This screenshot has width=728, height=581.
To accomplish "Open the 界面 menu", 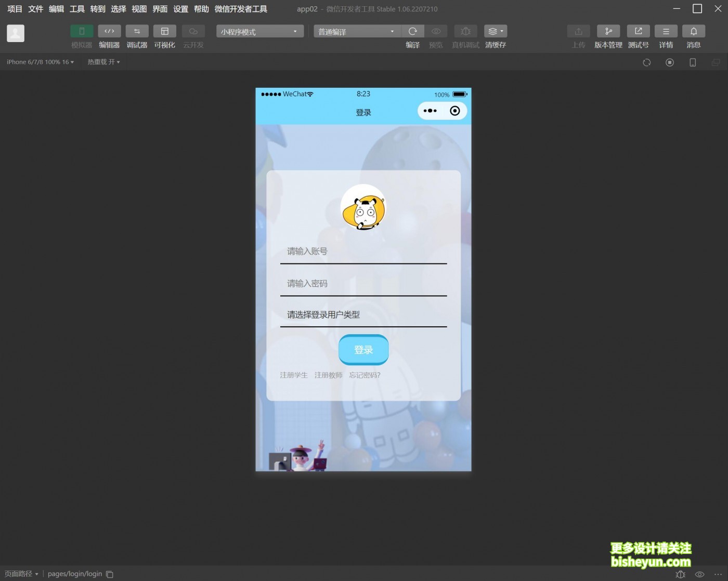I will tap(160, 9).
